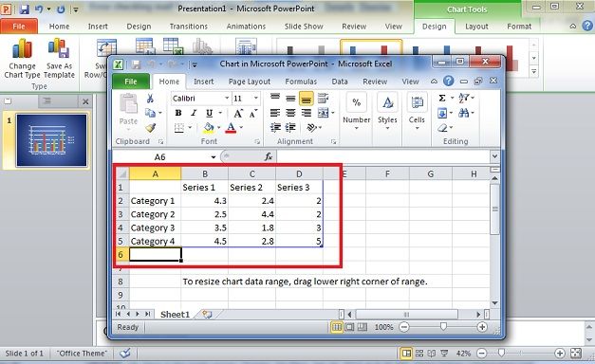Click Excel zoom out minus button
The height and width of the screenshot is (364, 595).
click(404, 327)
